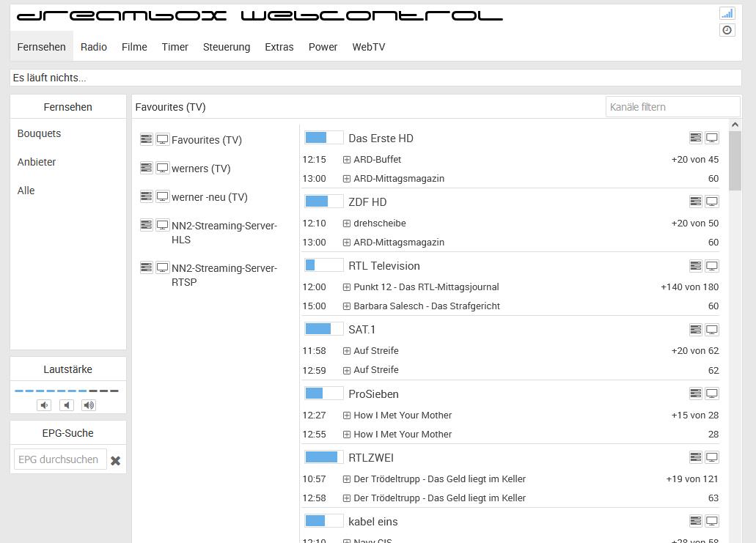
Task: Switch to the Radio menu
Action: pyautogui.click(x=94, y=47)
